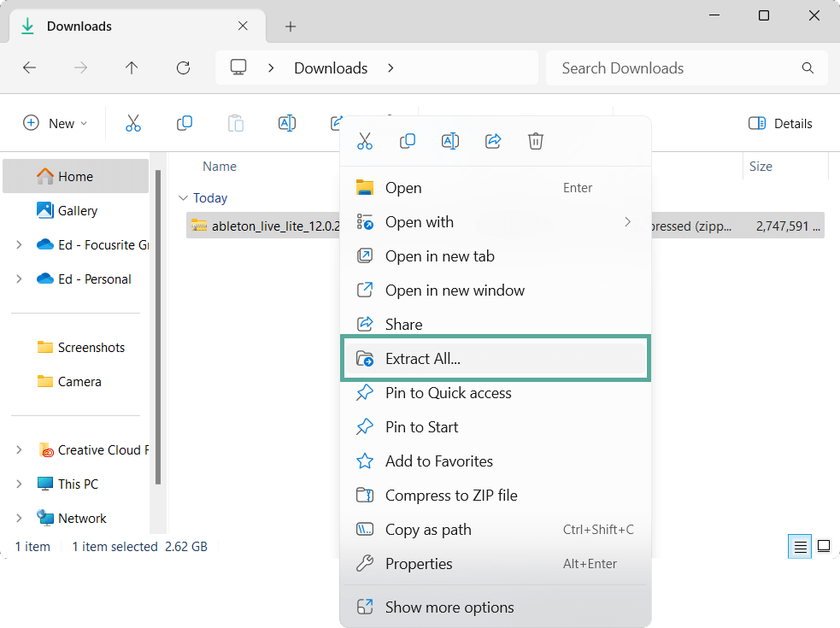Click the 2,747,591 size value
Viewport: 840px width, 628px height.
click(x=788, y=226)
